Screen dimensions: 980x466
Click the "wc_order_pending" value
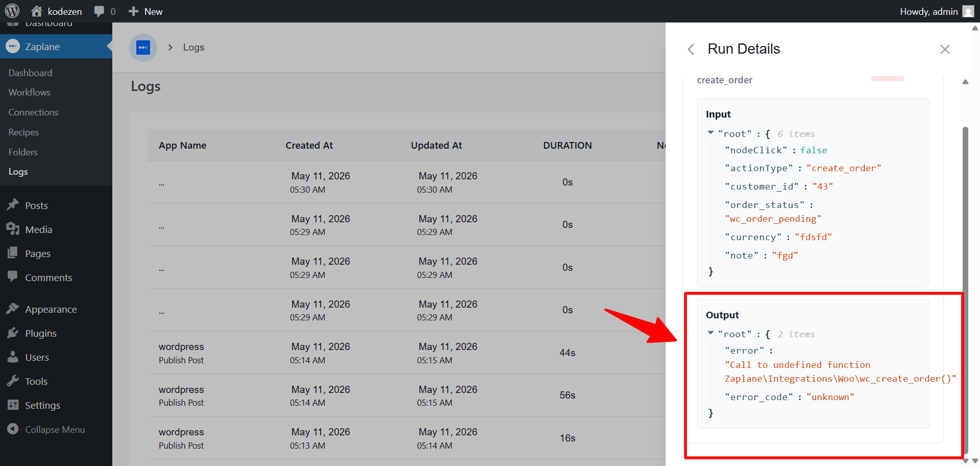(773, 219)
